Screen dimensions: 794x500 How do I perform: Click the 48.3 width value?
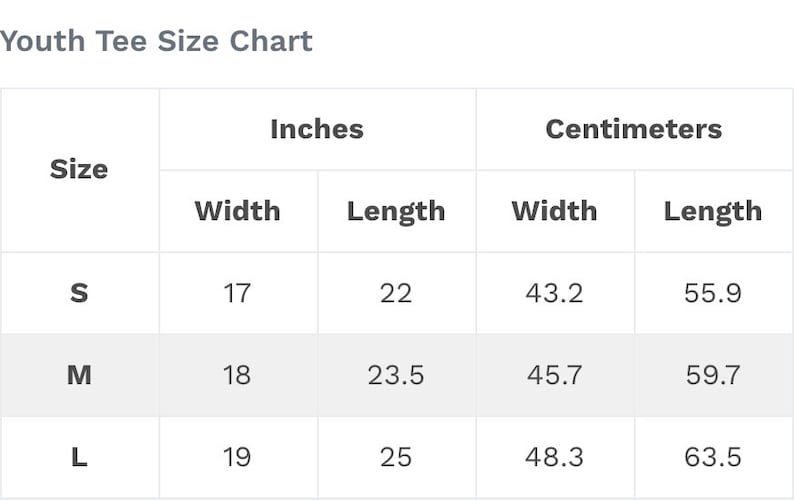(x=554, y=457)
